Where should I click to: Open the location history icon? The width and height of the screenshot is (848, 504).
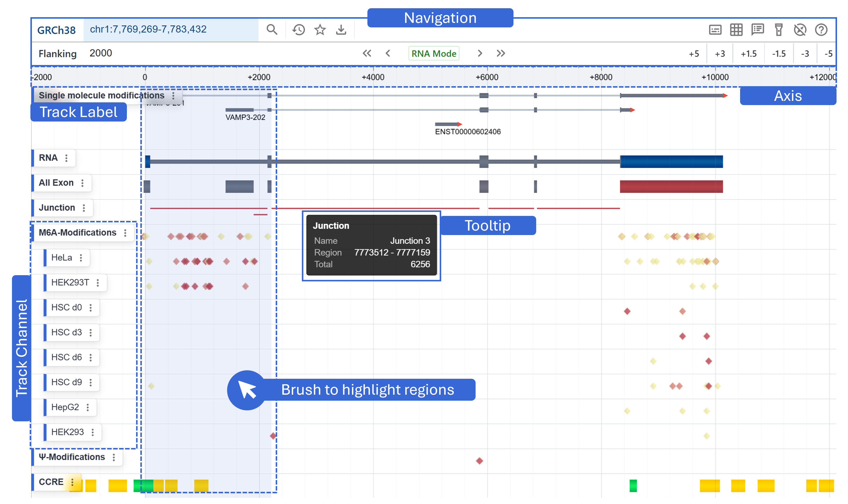pyautogui.click(x=298, y=30)
